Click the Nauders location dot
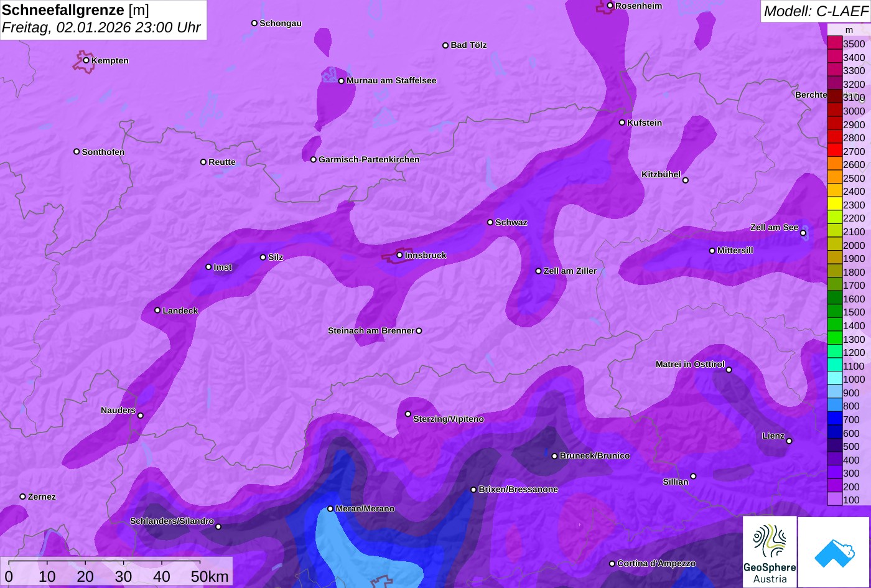Viewport: 871px width, 588px height. point(141,416)
